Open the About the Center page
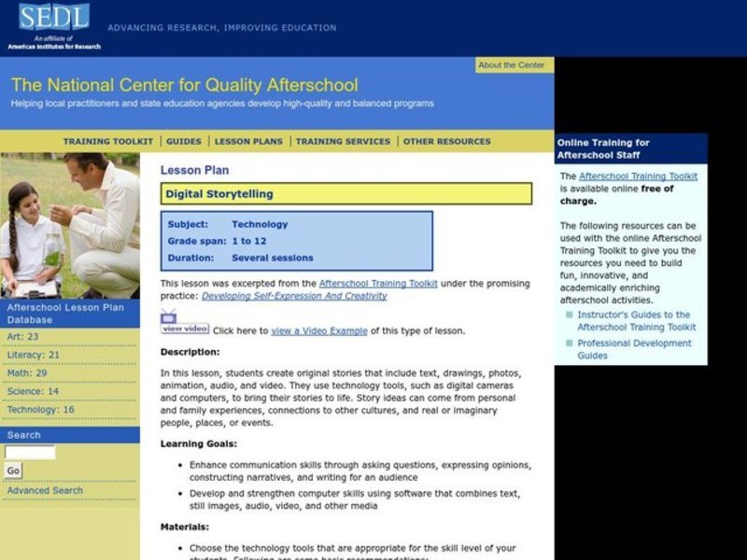747x560 pixels. (x=511, y=64)
